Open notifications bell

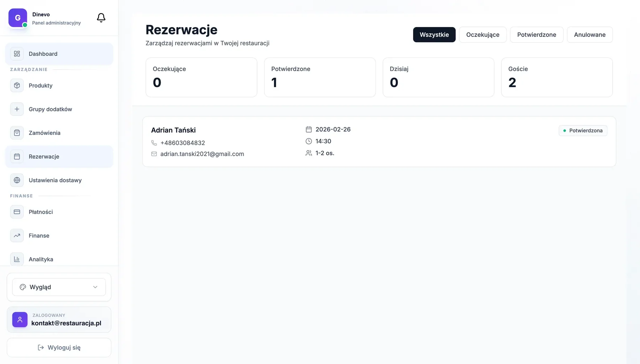coord(101,18)
